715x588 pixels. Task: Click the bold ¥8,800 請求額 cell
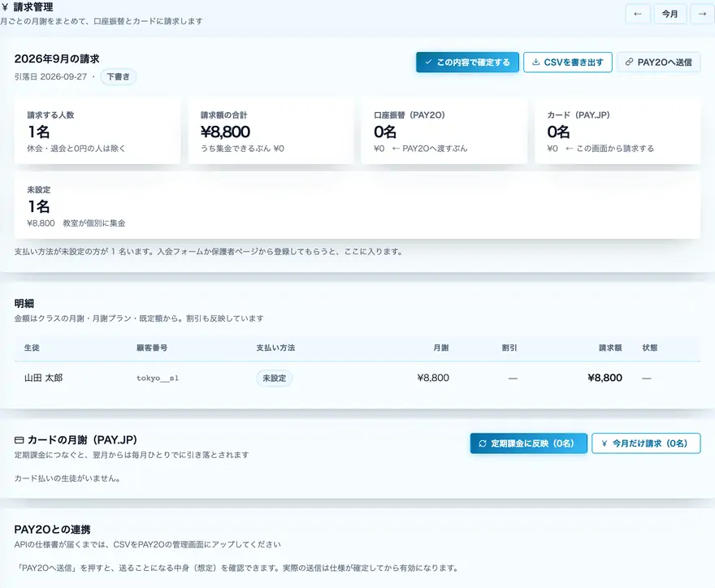[x=604, y=378]
